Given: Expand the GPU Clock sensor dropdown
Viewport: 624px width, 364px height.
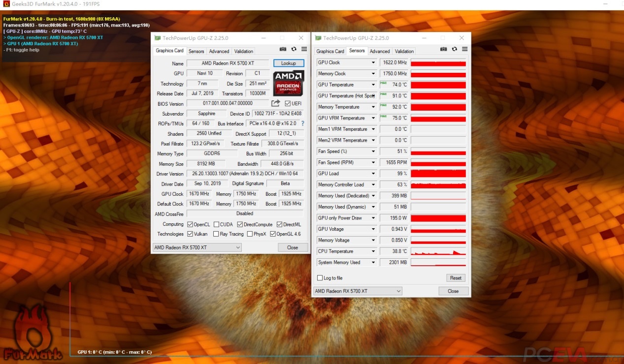Looking at the screenshot, I should (x=373, y=62).
